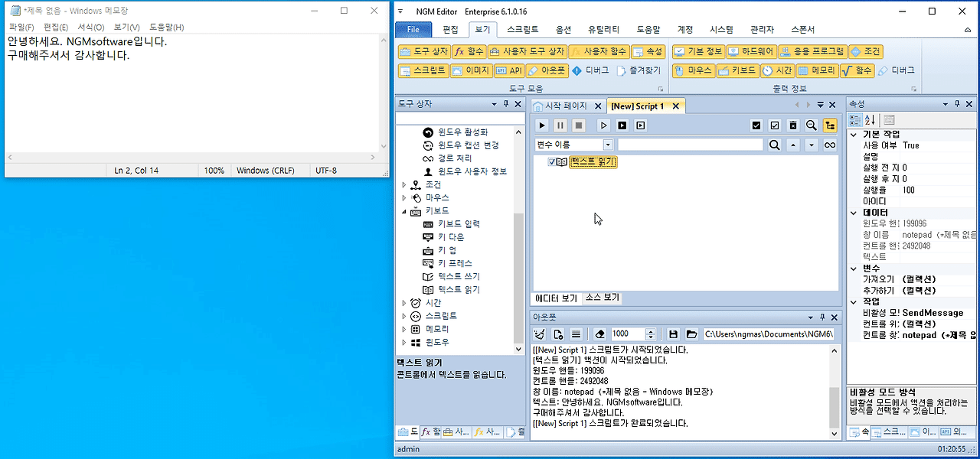Open 도움말(H) menu in Notepad
This screenshot has width=980, height=459.
[166, 28]
